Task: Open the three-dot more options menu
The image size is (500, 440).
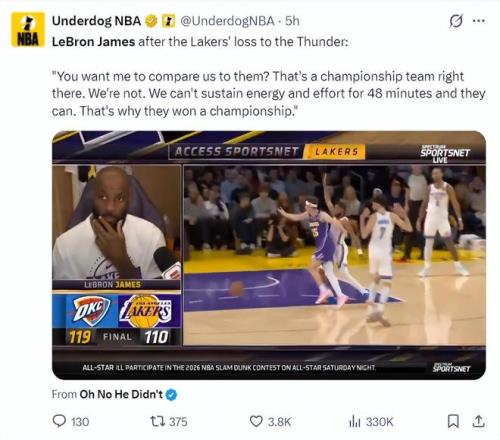Action: click(479, 21)
